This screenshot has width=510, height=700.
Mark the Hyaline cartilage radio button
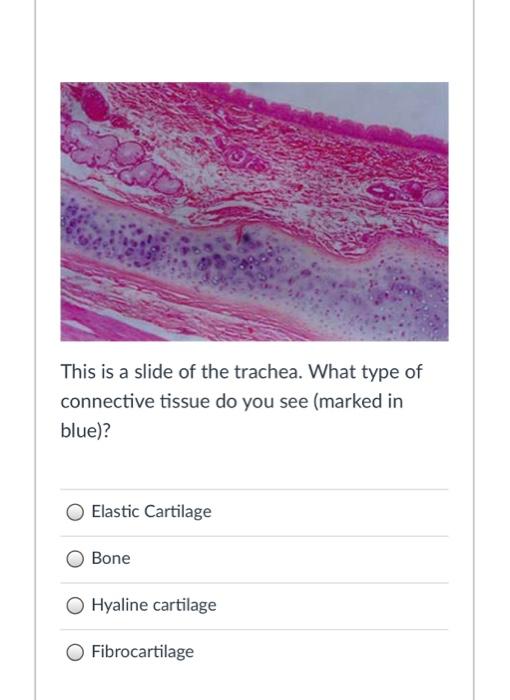point(75,605)
